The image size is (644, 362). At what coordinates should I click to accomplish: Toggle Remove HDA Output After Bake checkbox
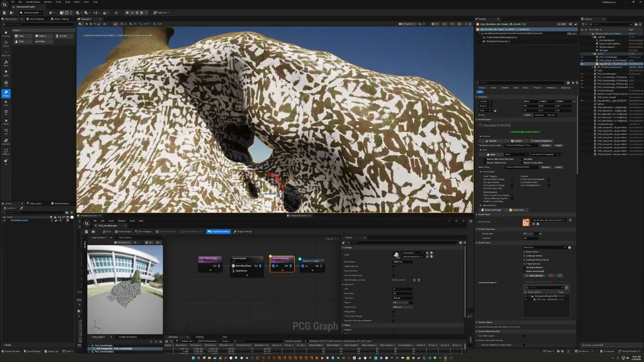point(485,159)
